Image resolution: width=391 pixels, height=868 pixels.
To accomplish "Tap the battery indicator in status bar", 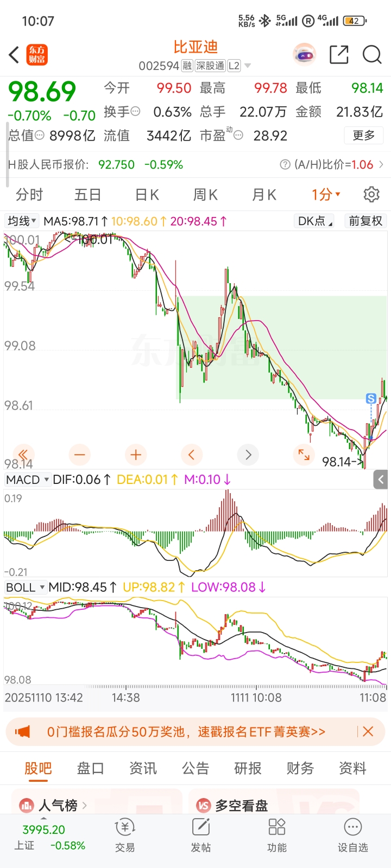I will pos(355,21).
